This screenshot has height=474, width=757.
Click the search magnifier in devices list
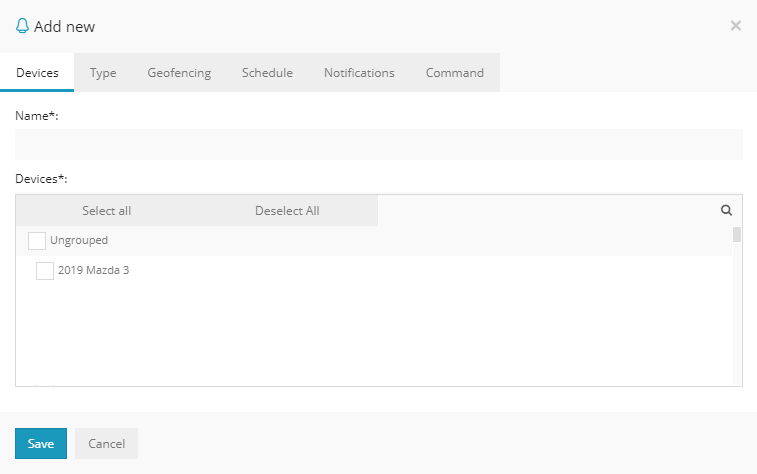click(x=727, y=211)
